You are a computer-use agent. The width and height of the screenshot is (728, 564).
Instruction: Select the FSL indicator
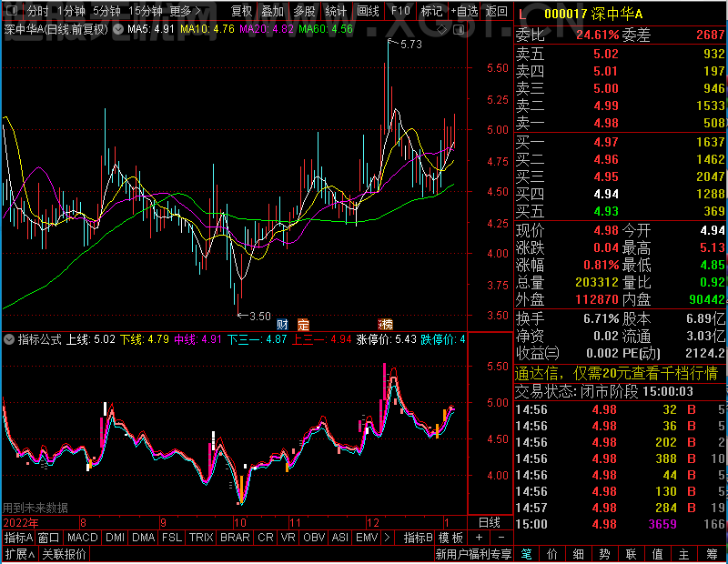(172, 538)
